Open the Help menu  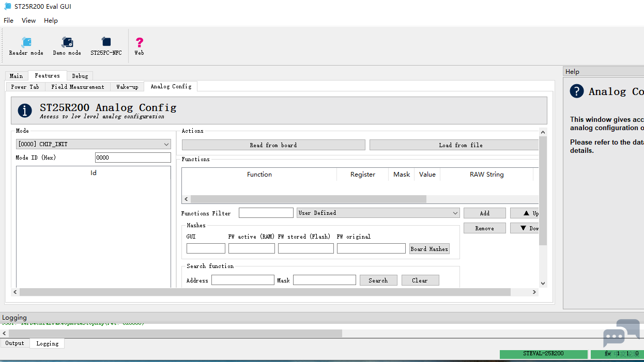[x=51, y=21]
